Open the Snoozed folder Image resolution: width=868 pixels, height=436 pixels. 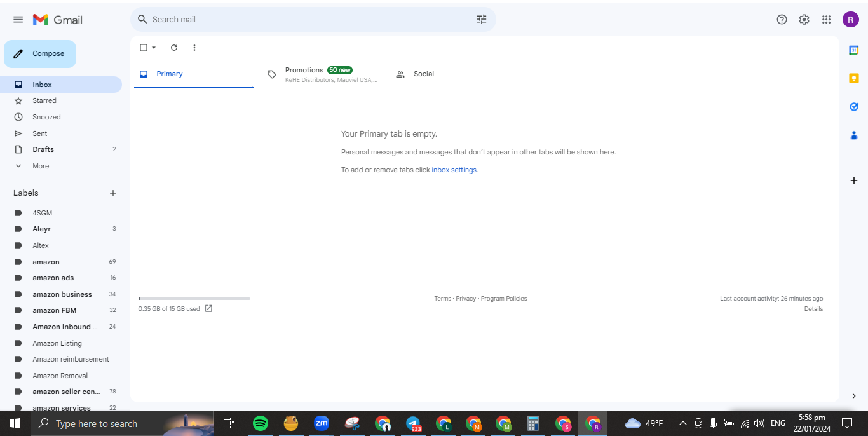(x=61, y=117)
